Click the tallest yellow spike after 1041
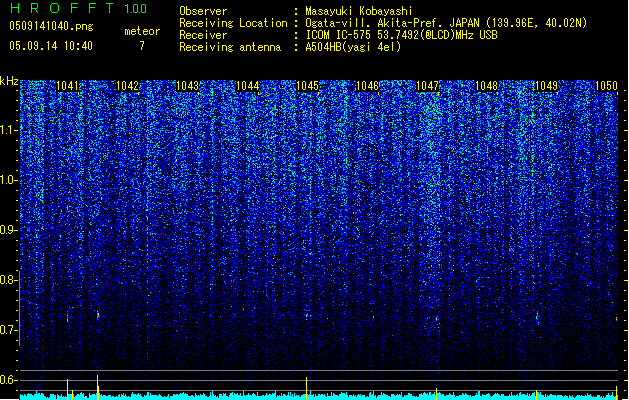 point(97,387)
